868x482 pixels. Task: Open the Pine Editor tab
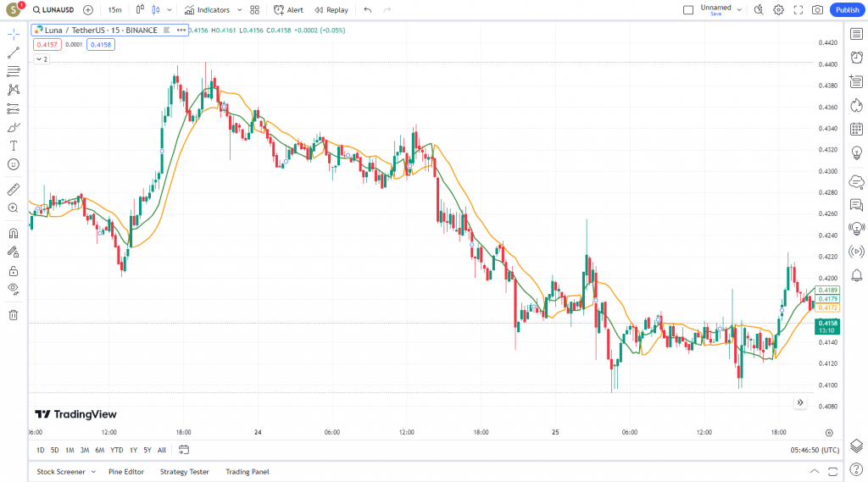pyautogui.click(x=126, y=472)
